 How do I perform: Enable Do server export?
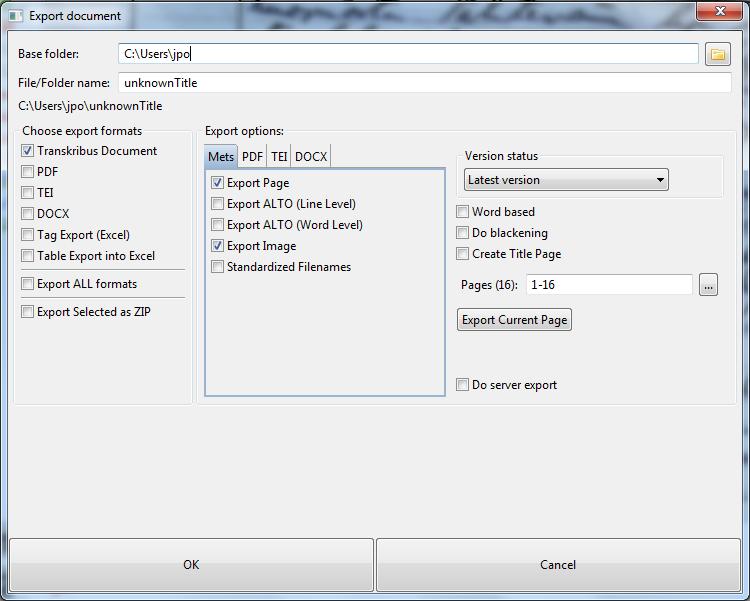click(x=462, y=385)
